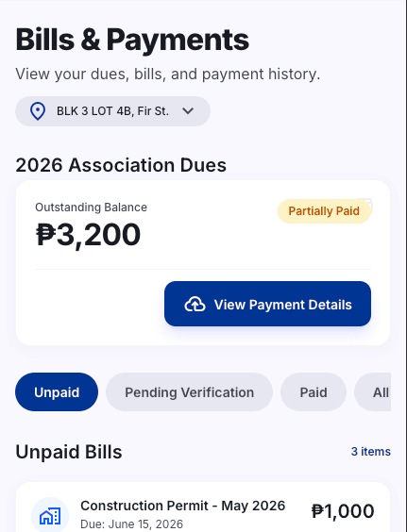Click the Bills & Payments page title
The image size is (407, 532).
click(x=132, y=40)
